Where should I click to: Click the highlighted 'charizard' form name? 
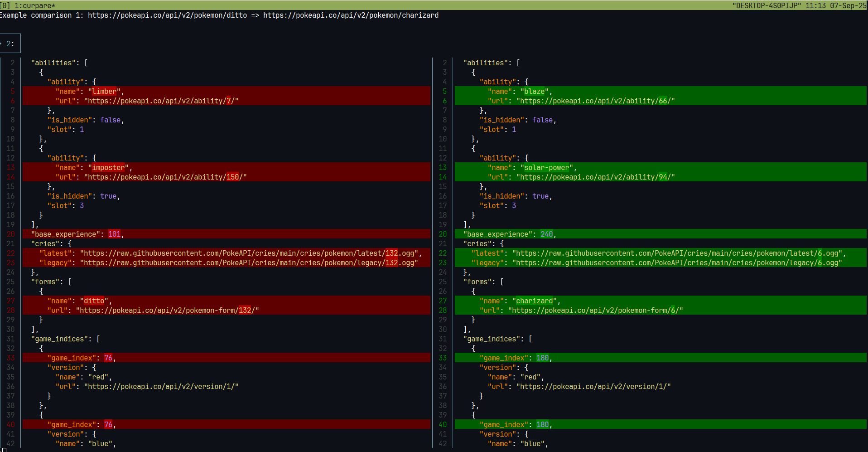535,301
